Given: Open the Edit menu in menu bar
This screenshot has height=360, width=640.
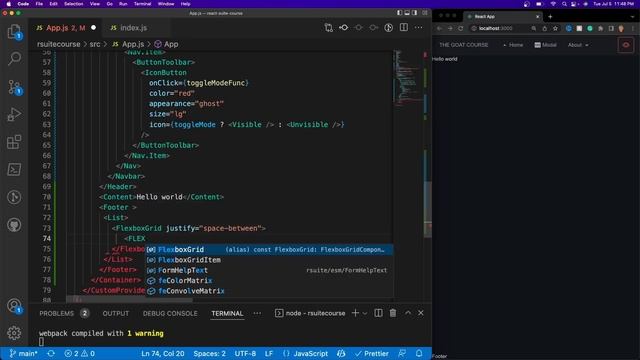Looking at the screenshot, I should pos(53,4).
